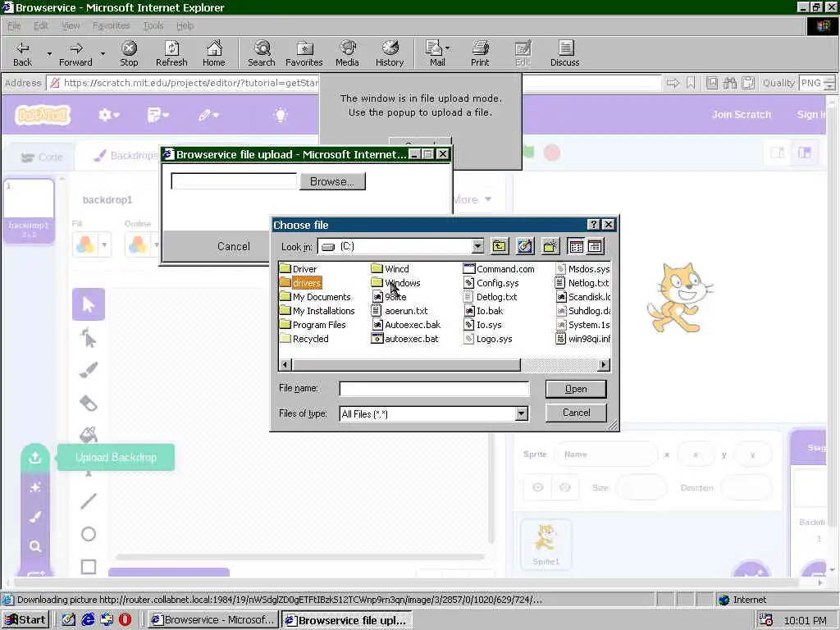This screenshot has width=840, height=630.
Task: Select the arrow Select tool in paint editor
Action: [89, 304]
